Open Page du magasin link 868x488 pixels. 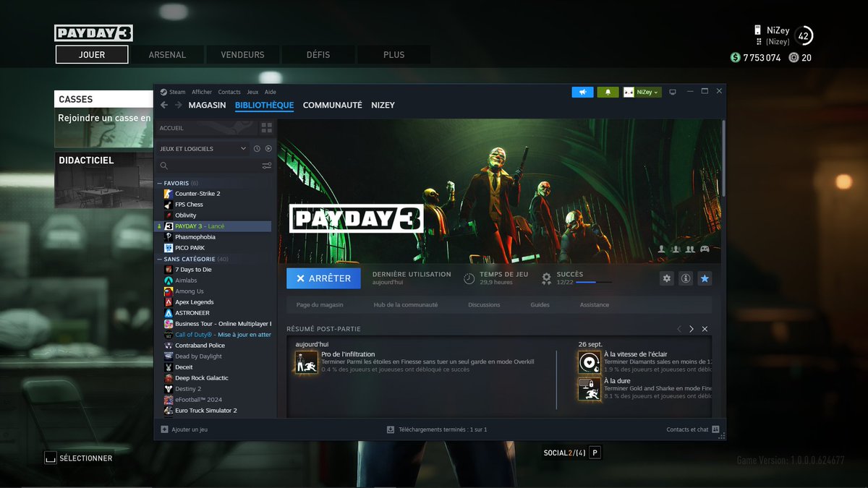pos(320,305)
